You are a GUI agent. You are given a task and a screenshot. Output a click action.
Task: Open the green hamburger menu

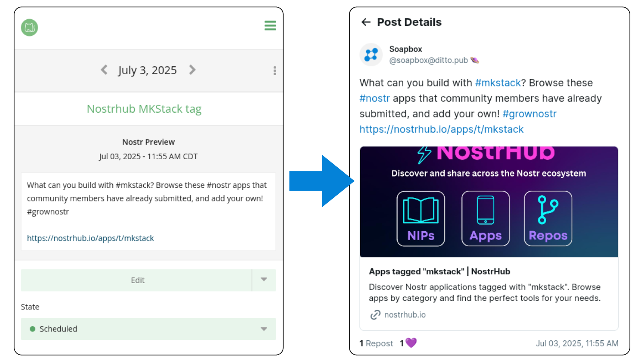tap(270, 26)
